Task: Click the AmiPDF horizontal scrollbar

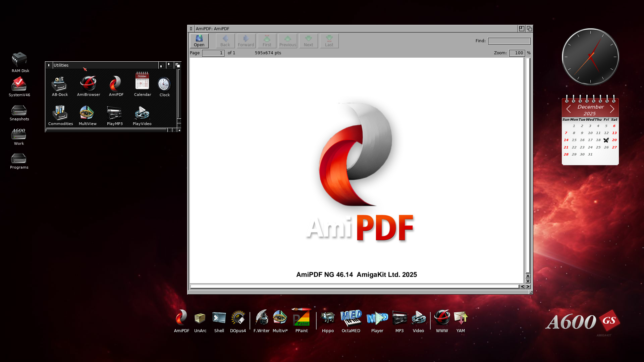Action: [354, 287]
